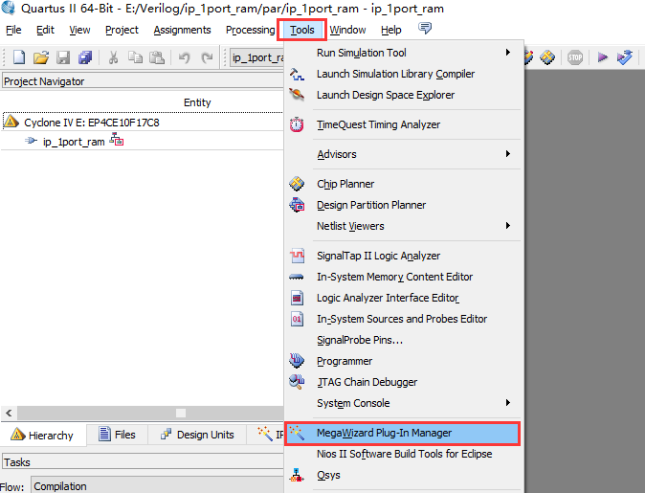This screenshot has height=494, width=646.
Task: Open the Processing menu
Action: click(x=250, y=30)
